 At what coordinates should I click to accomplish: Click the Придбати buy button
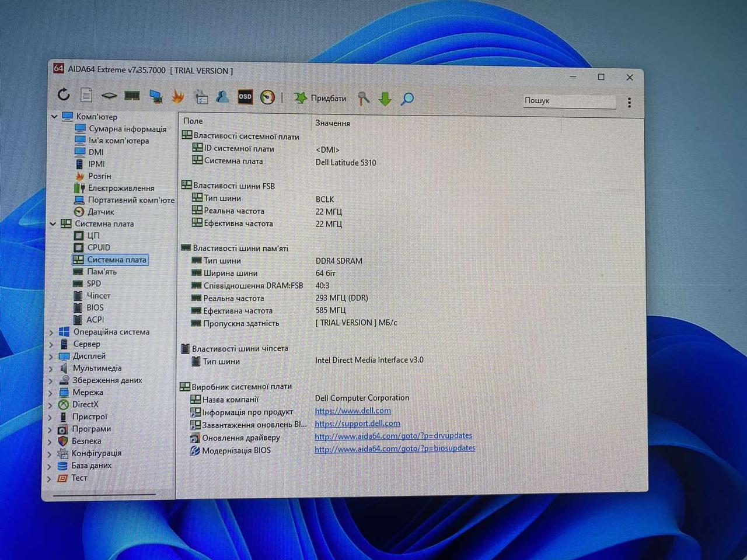click(x=320, y=98)
